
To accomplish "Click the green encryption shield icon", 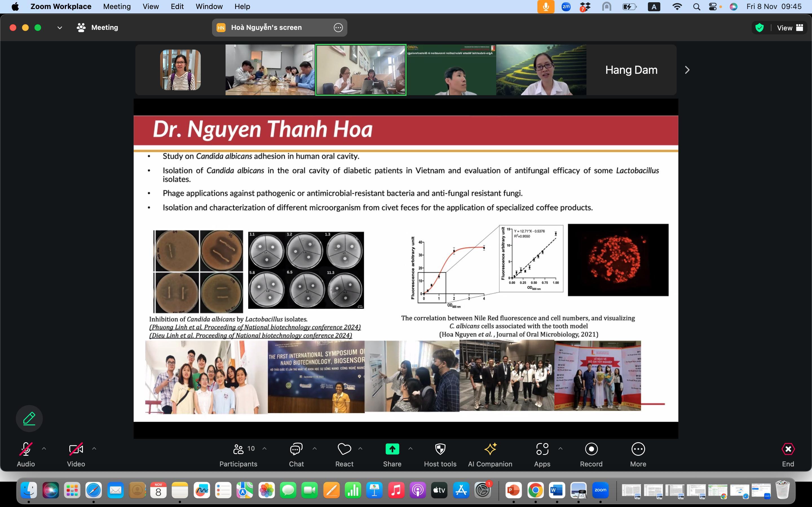I will pyautogui.click(x=760, y=28).
